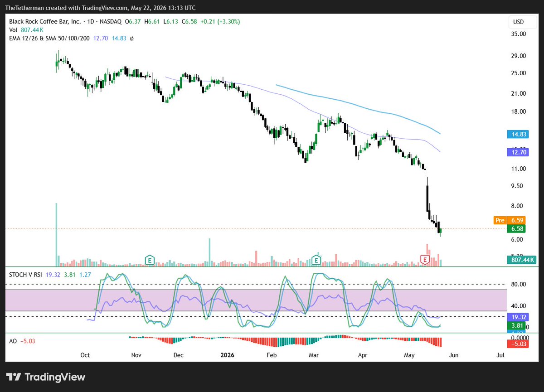Click the 35.00 price axis label
The image size is (544, 392).
519,34
